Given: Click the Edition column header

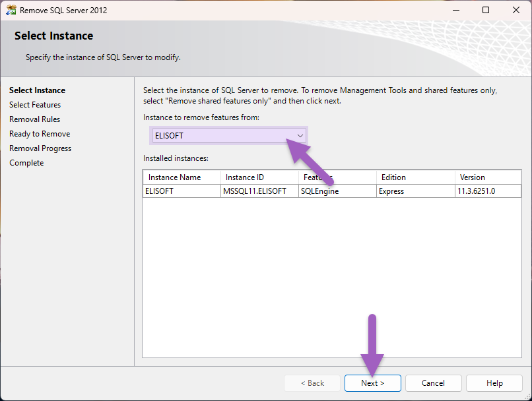Looking at the screenshot, I should [416, 177].
